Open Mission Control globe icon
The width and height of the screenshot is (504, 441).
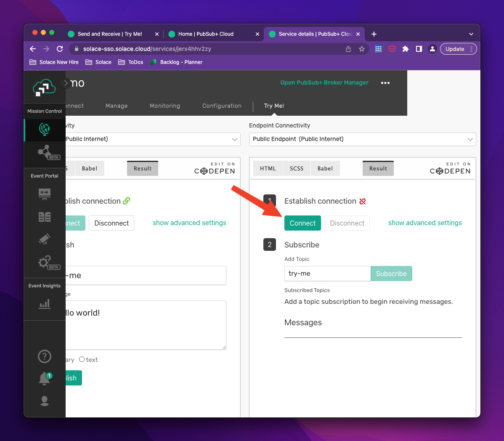coord(45,129)
